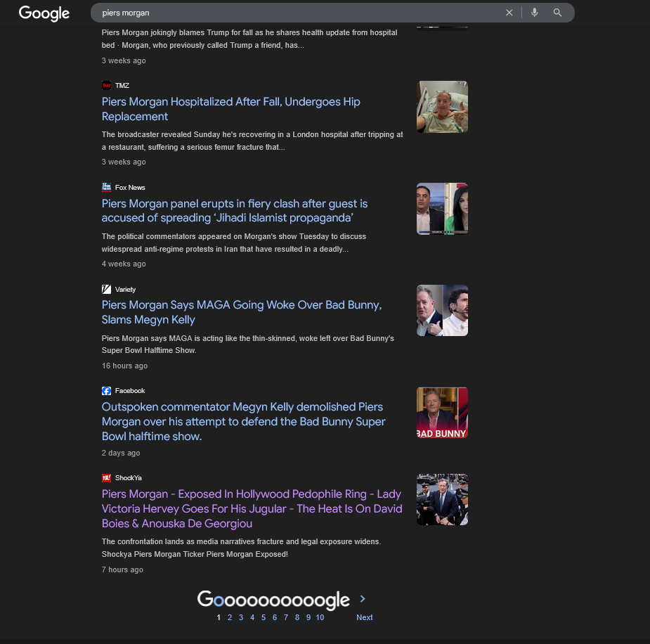The height and width of the screenshot is (644, 650).
Task: Click the magnifying glass search icon
Action: click(558, 13)
